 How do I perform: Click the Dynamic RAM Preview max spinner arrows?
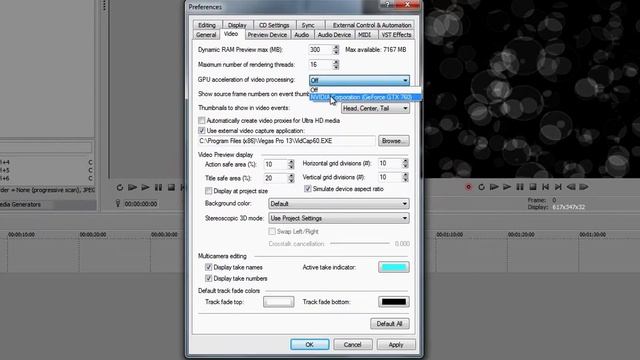pyautogui.click(x=336, y=50)
